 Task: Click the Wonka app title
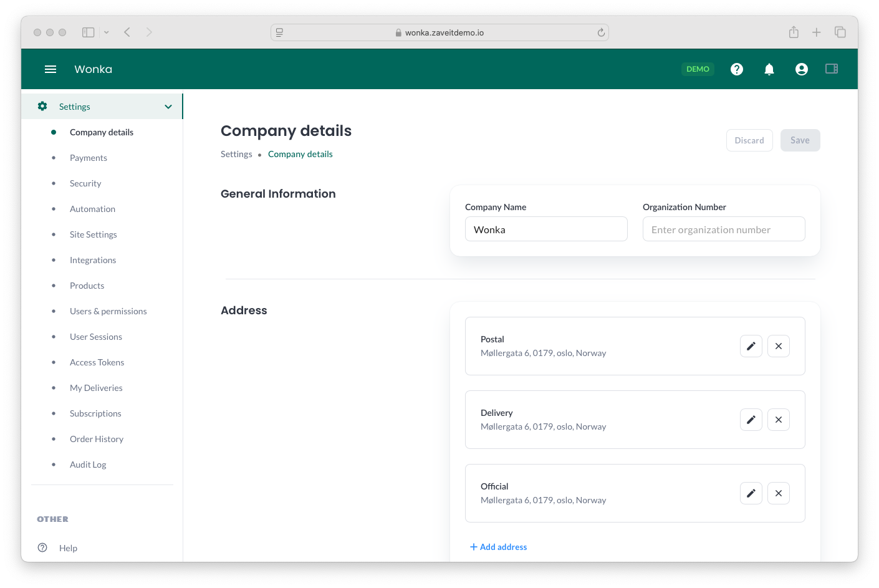94,69
